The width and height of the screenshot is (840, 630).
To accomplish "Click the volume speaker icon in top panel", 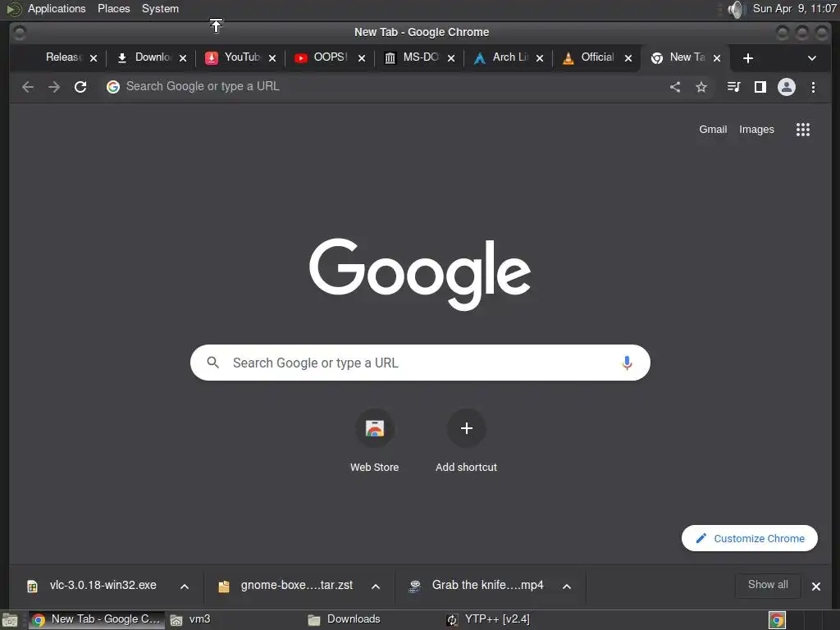I will [x=737, y=9].
